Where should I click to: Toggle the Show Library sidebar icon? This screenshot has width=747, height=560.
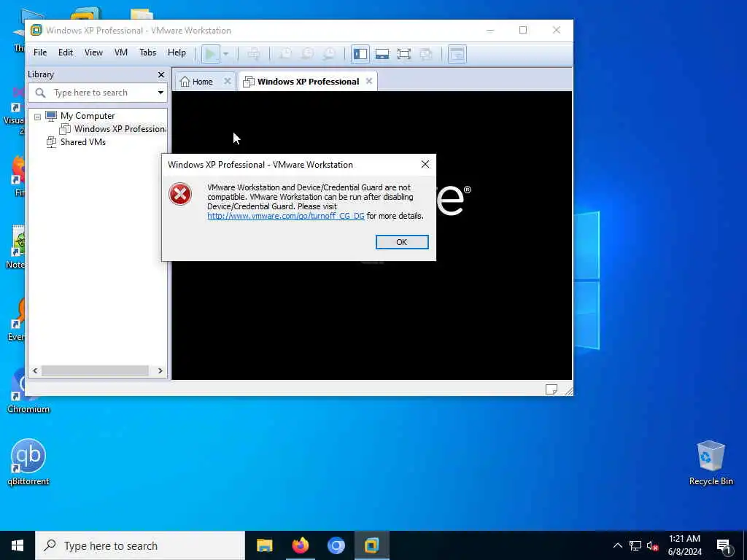click(x=360, y=54)
